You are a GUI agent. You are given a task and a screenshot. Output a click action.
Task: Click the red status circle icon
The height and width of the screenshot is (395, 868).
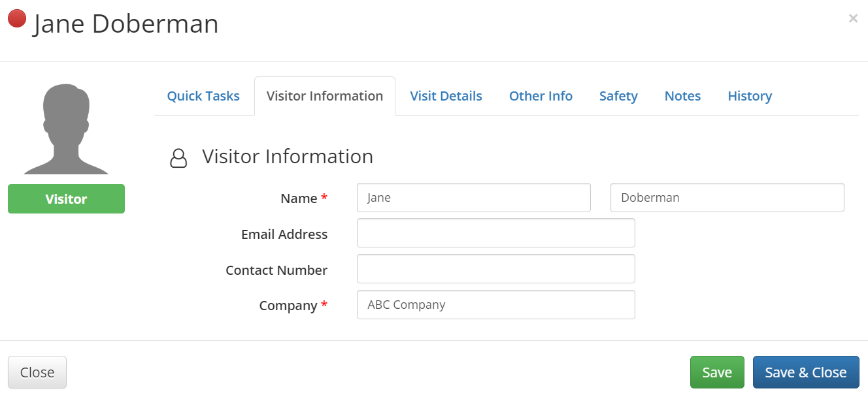pos(17,18)
